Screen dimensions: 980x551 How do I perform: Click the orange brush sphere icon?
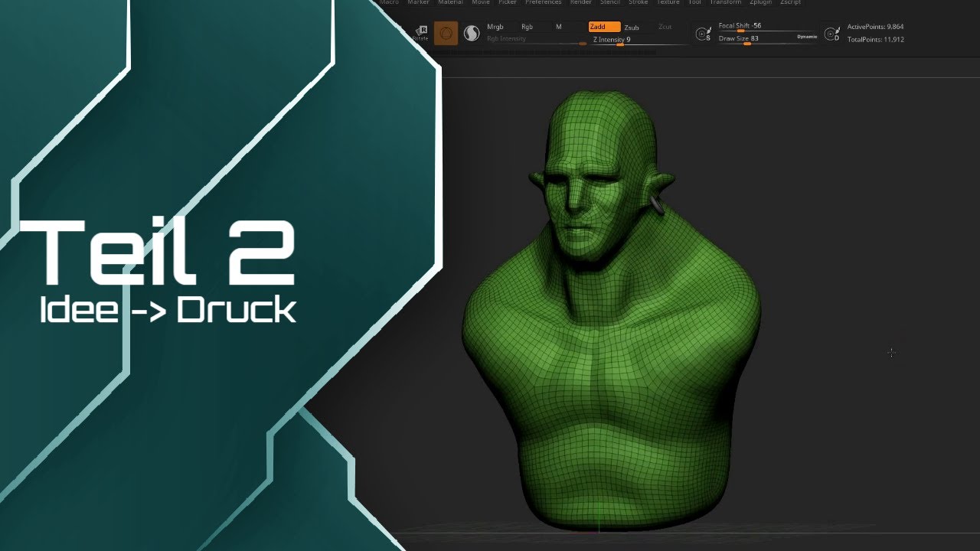pyautogui.click(x=446, y=33)
